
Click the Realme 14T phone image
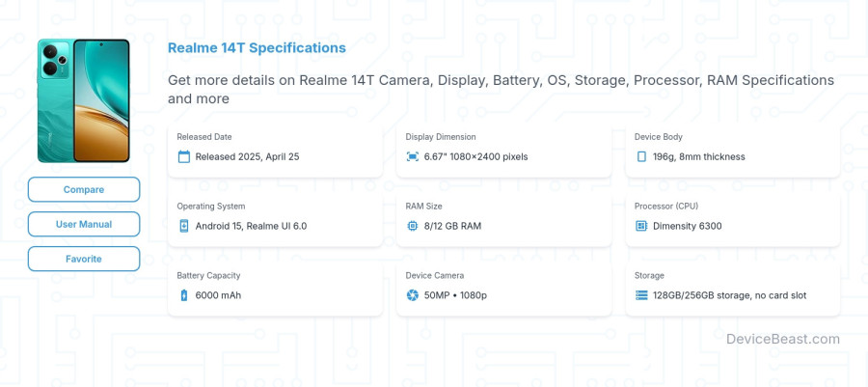point(84,100)
